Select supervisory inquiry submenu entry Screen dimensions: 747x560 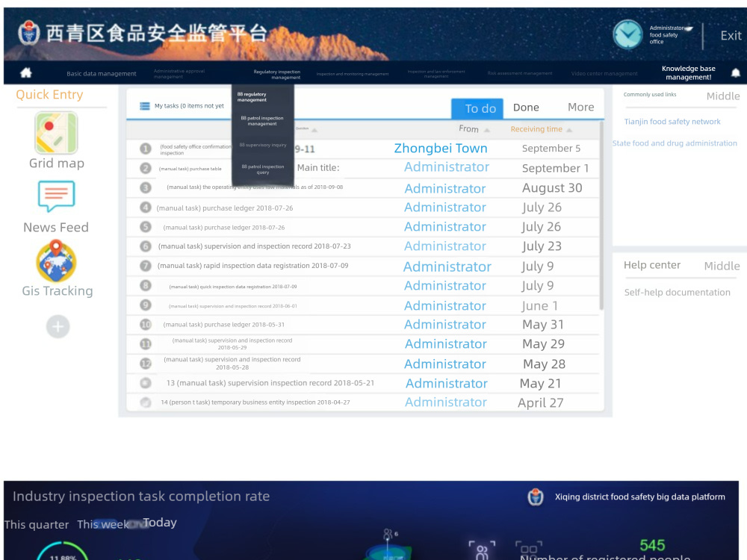click(x=262, y=145)
